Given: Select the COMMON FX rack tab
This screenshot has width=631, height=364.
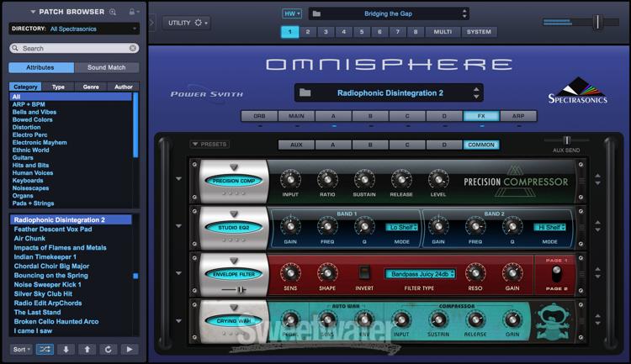Looking at the screenshot, I should 481,145.
